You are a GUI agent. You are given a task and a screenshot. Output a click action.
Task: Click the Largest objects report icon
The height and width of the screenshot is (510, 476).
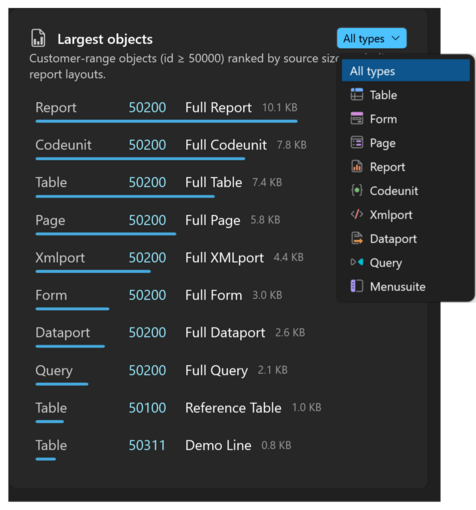(x=38, y=38)
